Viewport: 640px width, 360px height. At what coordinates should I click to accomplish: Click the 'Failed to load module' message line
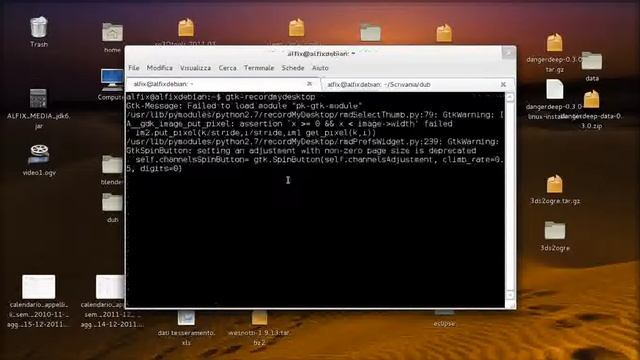tap(244, 106)
